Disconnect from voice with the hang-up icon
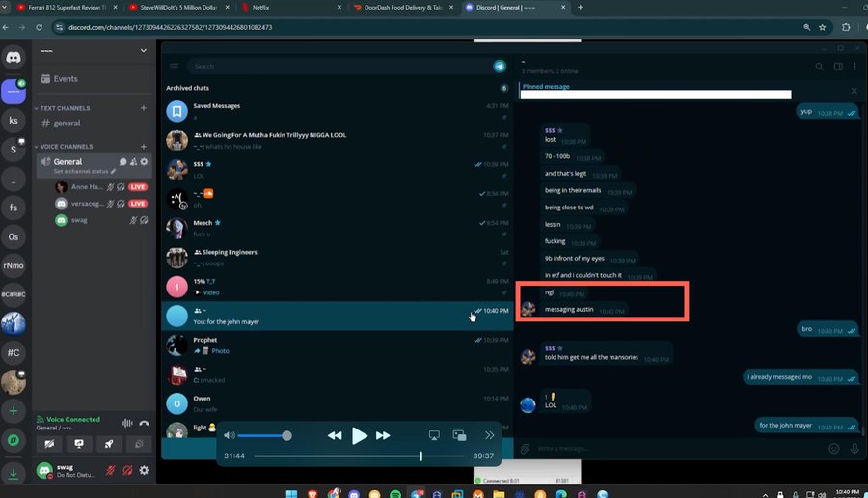The height and width of the screenshot is (498, 868). tap(144, 424)
